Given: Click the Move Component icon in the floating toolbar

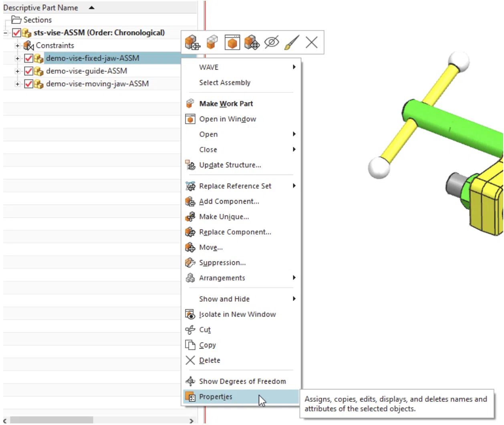Looking at the screenshot, I should tap(252, 42).
